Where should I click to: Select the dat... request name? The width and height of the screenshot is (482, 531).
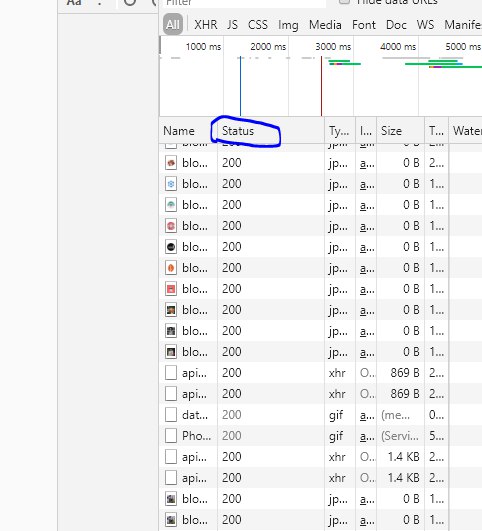click(x=195, y=415)
